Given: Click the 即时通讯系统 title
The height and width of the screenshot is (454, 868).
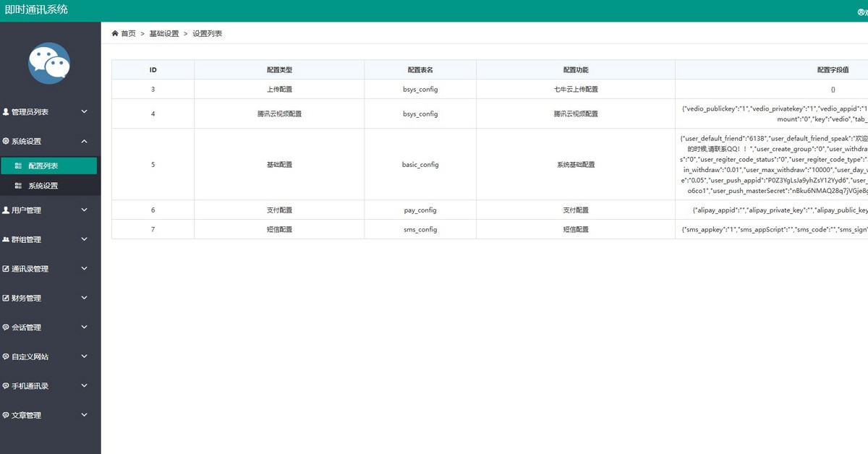Looking at the screenshot, I should click(36, 11).
